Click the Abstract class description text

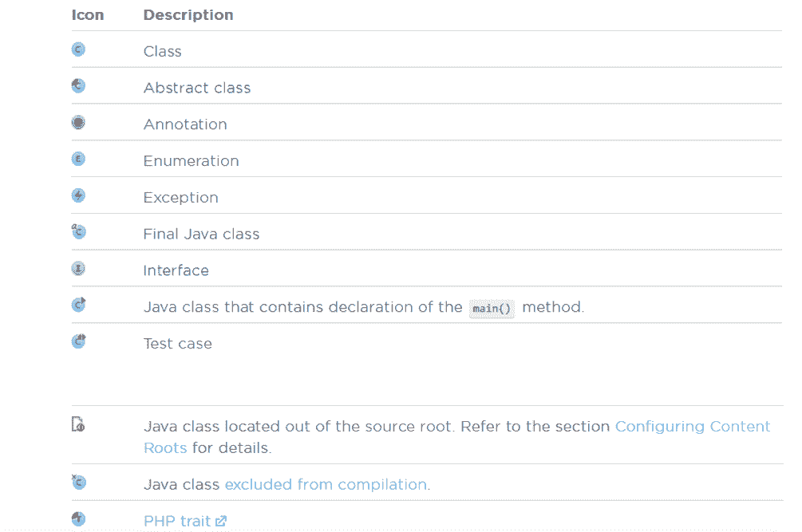pos(197,88)
